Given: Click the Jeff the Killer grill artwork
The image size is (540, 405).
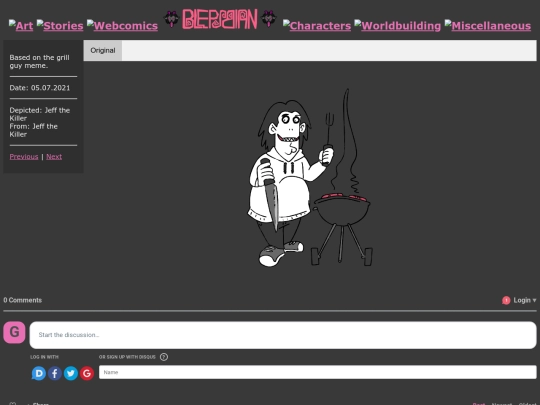Looking at the screenshot, I should click(310, 177).
